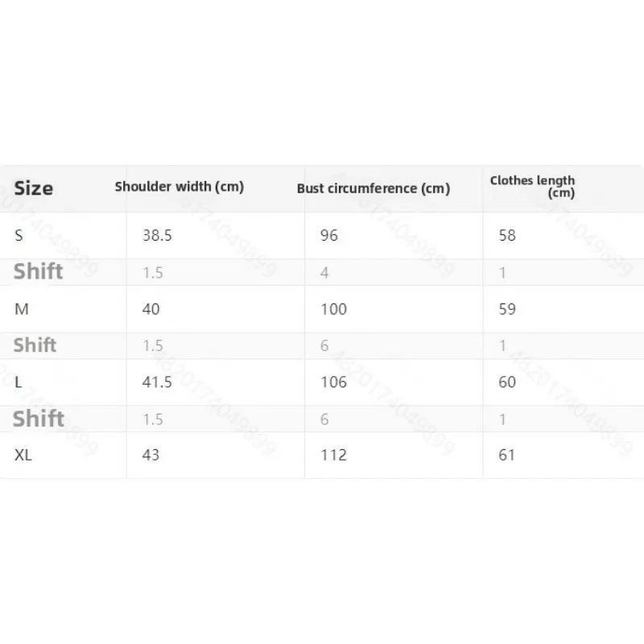
Task: Click bust circumference value 106
Action: pyautogui.click(x=332, y=382)
